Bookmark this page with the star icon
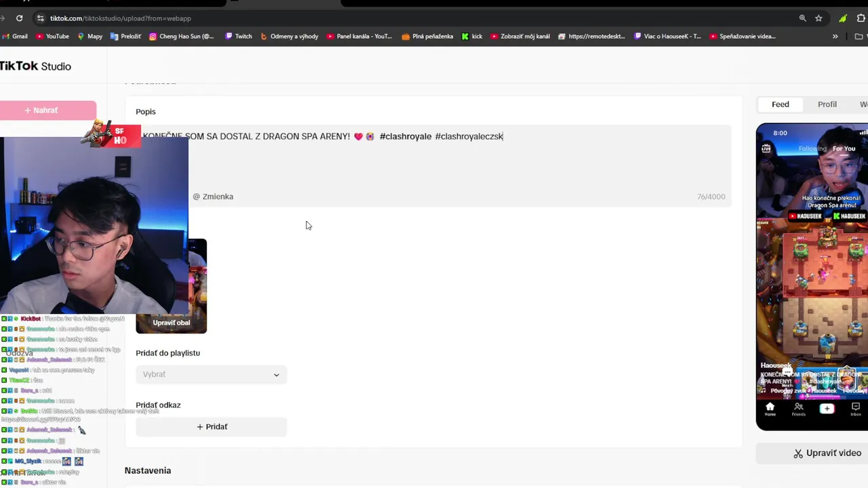Screen dimensions: 868x488 (818, 18)
